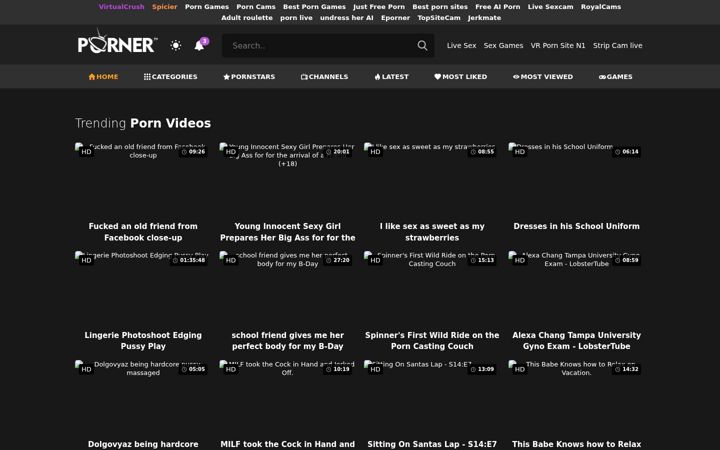Image resolution: width=720 pixels, height=450 pixels.
Task: Click the 15:13 duration badge
Action: coord(482,260)
